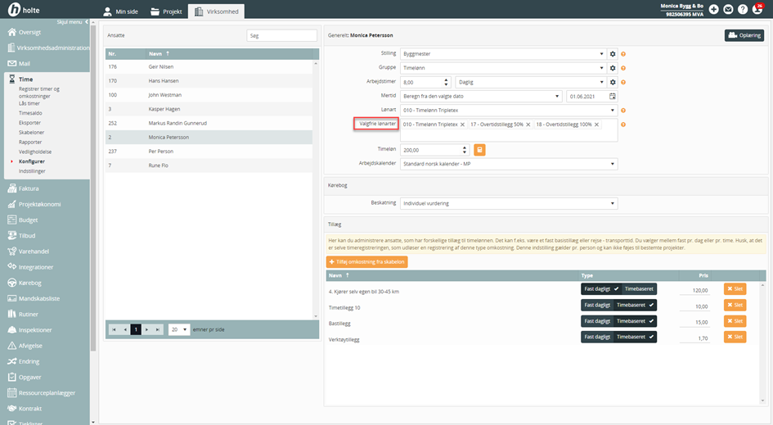Switch to the Projekt tab
This screenshot has width=773, height=425.
pos(164,11)
